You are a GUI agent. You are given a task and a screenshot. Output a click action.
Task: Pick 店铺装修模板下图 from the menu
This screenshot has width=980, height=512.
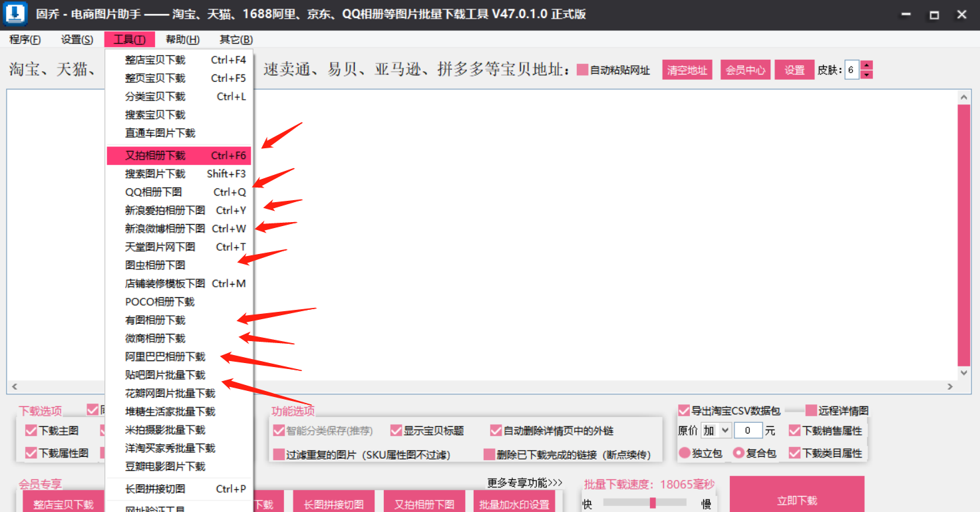click(x=178, y=283)
